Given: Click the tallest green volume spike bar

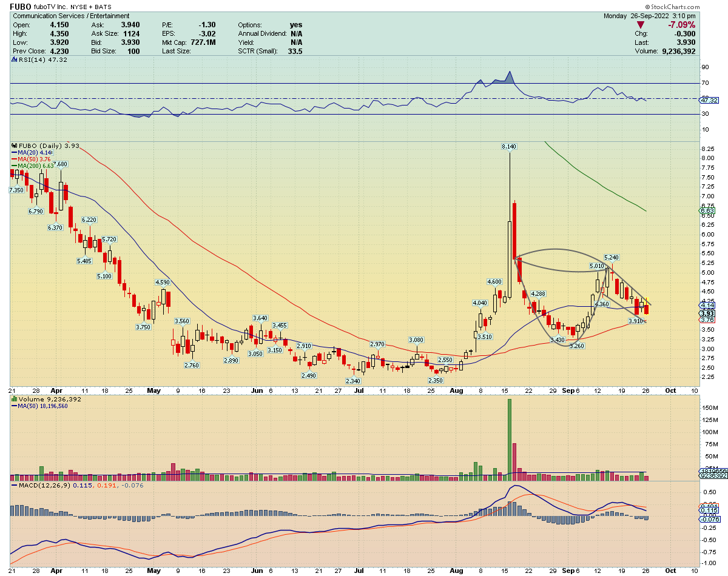Looking at the screenshot, I should 510,440.
